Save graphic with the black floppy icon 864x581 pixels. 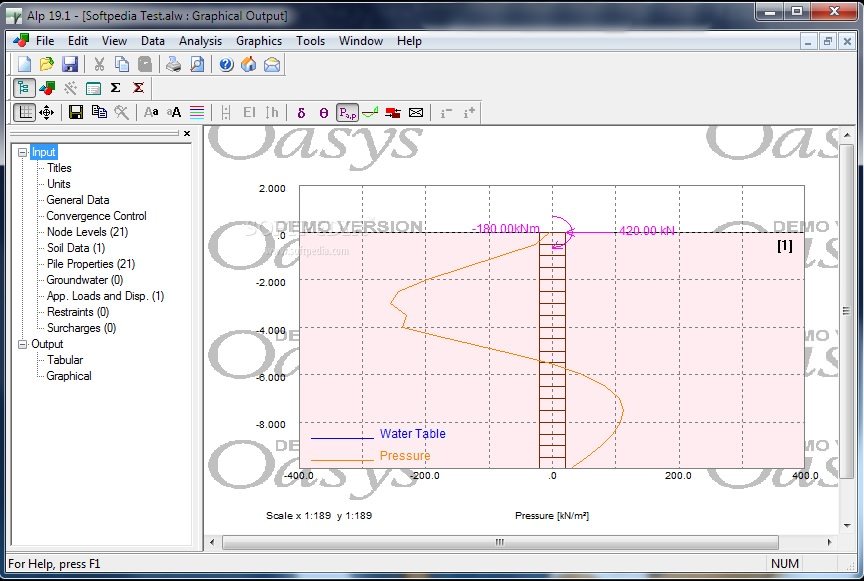(76, 112)
